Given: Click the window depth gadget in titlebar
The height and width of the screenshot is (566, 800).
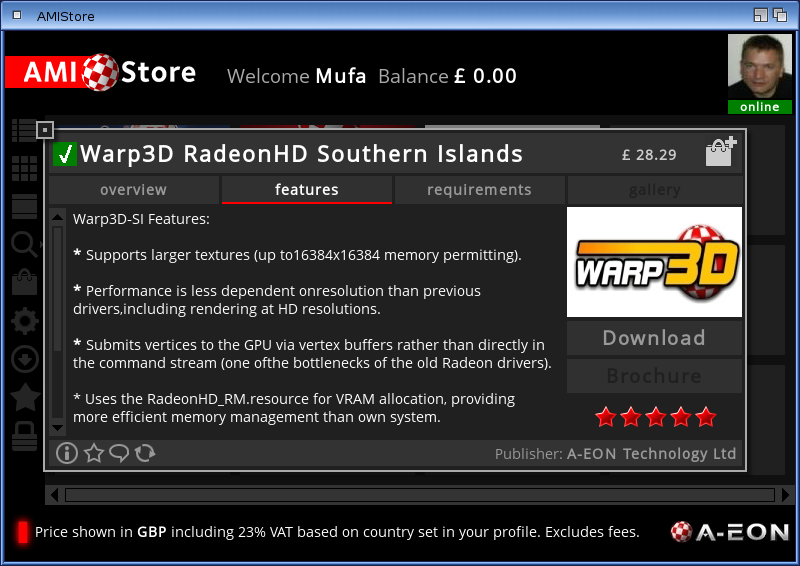Looking at the screenshot, I should tap(780, 15).
